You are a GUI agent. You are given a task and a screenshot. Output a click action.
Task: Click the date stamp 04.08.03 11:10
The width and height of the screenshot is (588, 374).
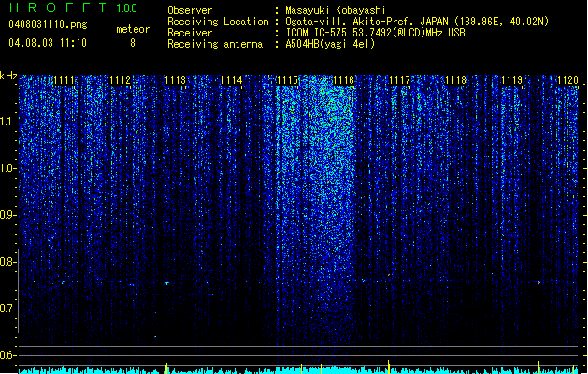(x=48, y=43)
